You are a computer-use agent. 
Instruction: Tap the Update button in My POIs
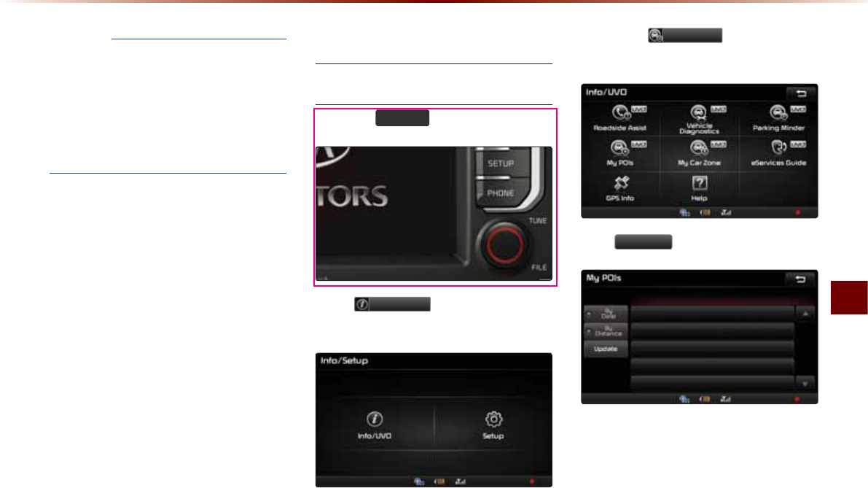[x=606, y=349]
